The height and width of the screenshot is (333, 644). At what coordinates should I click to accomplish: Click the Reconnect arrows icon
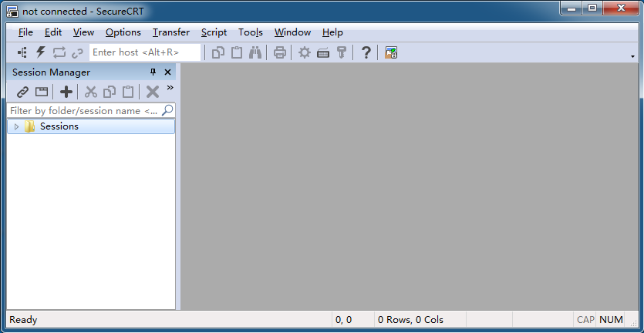59,52
